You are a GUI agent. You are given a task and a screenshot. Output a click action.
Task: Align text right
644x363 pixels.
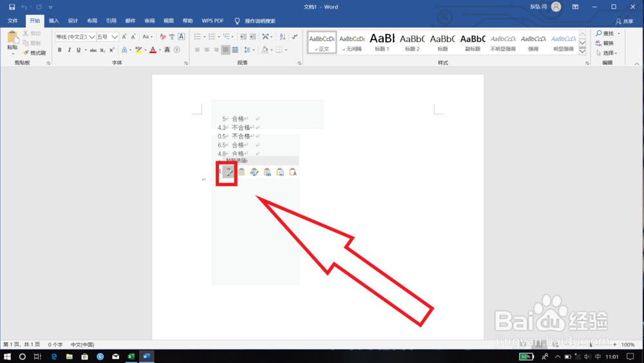coord(216,50)
